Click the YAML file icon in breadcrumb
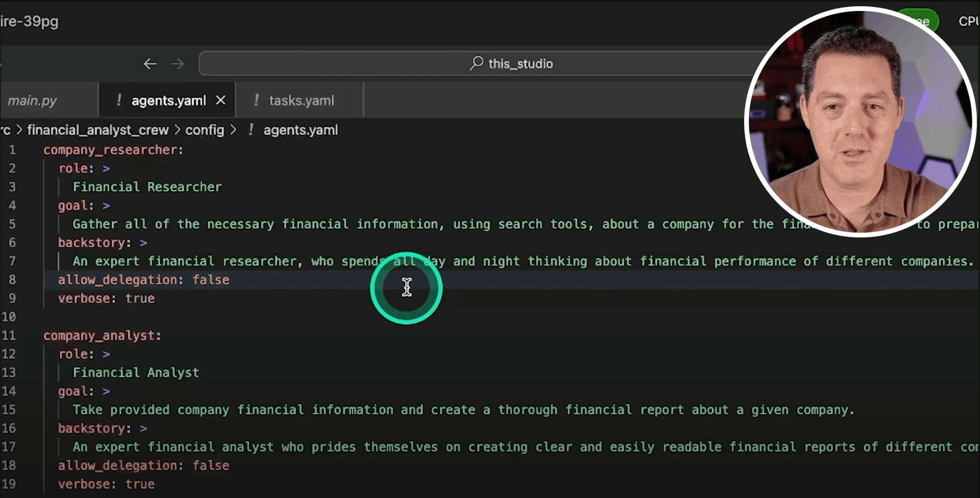This screenshot has height=498, width=980. [x=250, y=129]
